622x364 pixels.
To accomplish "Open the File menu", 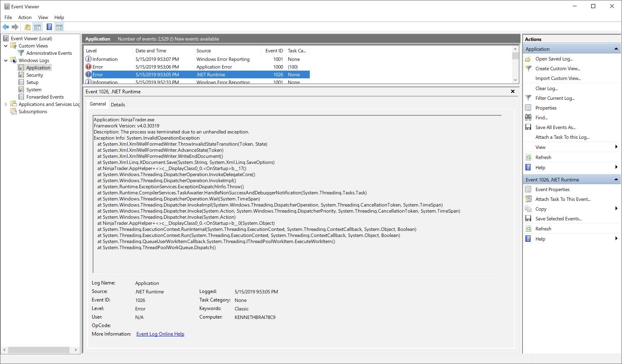I will click(8, 17).
